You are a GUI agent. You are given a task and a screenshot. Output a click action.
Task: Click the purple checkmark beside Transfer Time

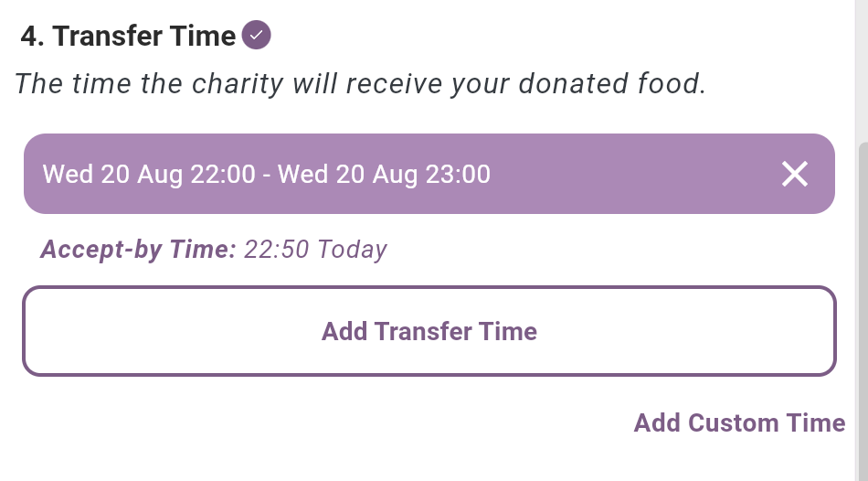coord(256,37)
